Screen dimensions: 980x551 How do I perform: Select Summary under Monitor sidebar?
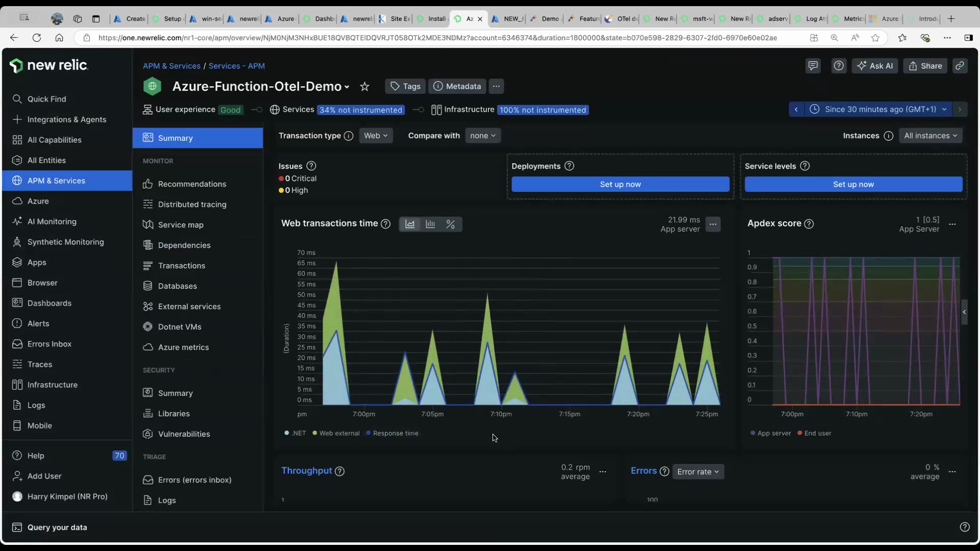pyautogui.click(x=198, y=138)
